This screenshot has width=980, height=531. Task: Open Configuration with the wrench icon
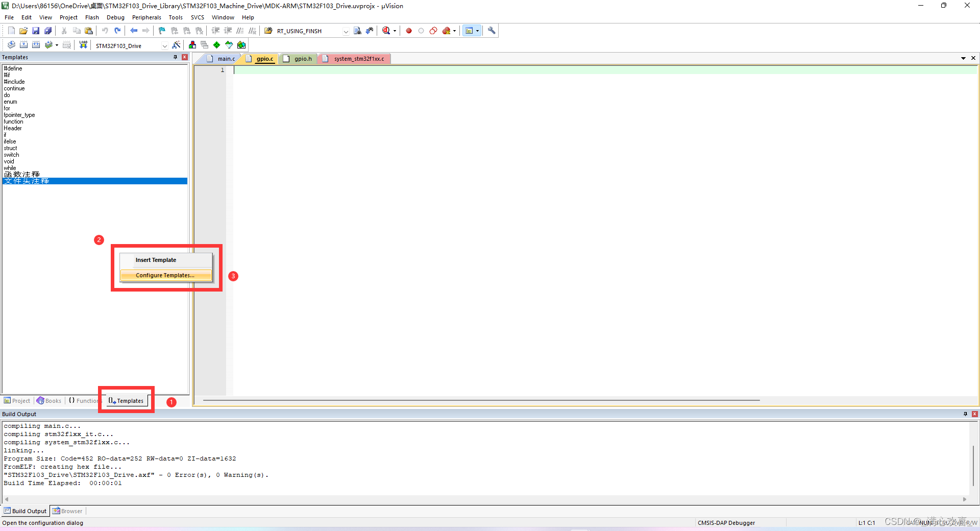492,31
